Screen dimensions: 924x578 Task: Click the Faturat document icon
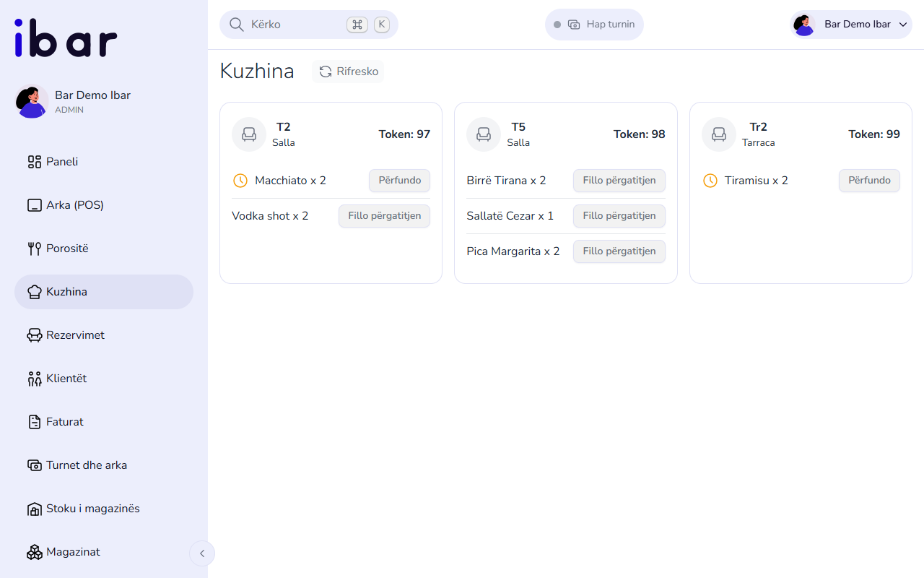pos(35,422)
